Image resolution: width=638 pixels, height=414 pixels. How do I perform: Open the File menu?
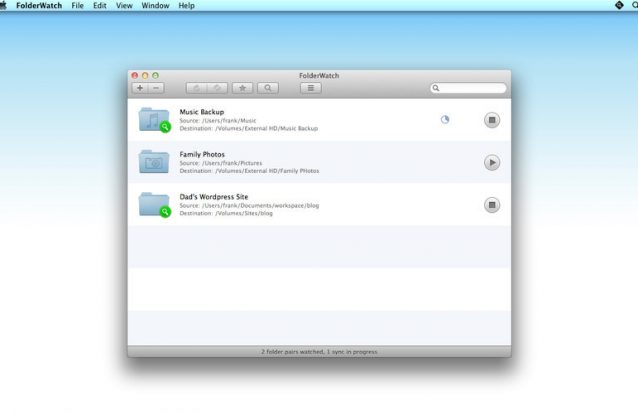tap(77, 6)
